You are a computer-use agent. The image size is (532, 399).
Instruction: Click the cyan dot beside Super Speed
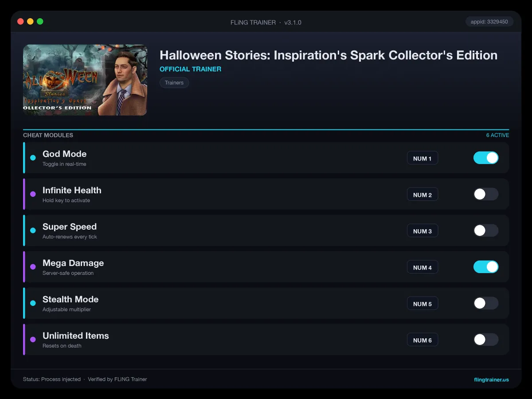[33, 231]
